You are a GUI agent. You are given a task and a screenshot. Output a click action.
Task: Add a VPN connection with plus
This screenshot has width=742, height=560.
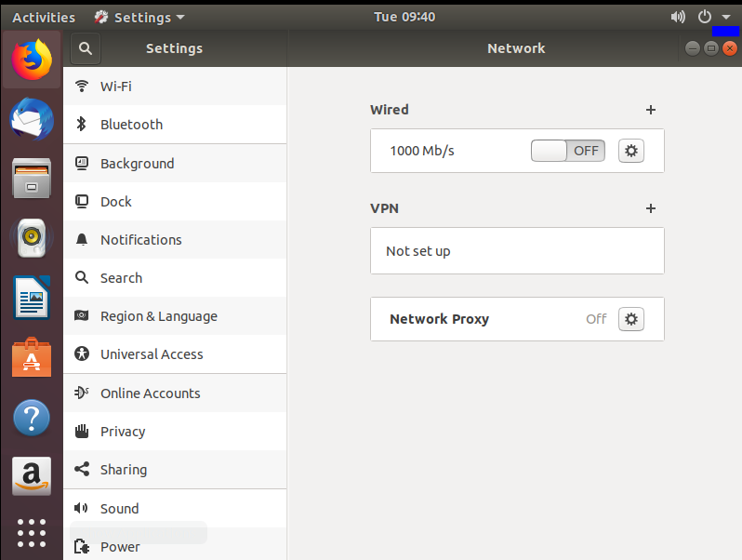point(651,208)
